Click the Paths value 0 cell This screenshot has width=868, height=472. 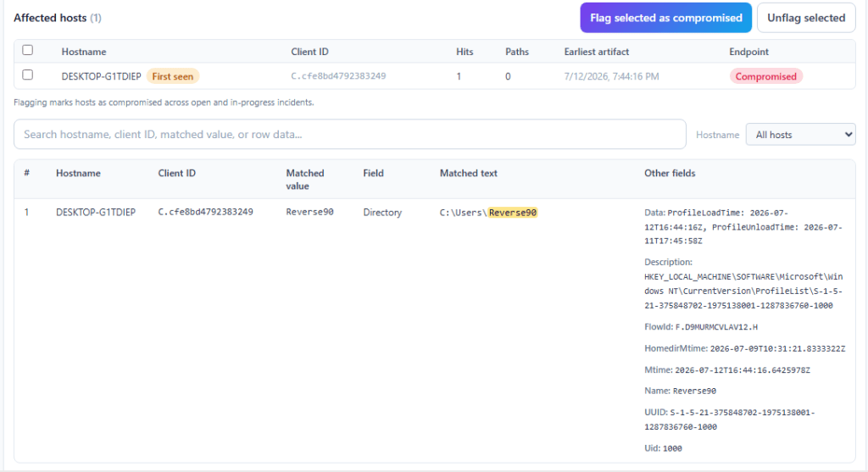(x=508, y=76)
